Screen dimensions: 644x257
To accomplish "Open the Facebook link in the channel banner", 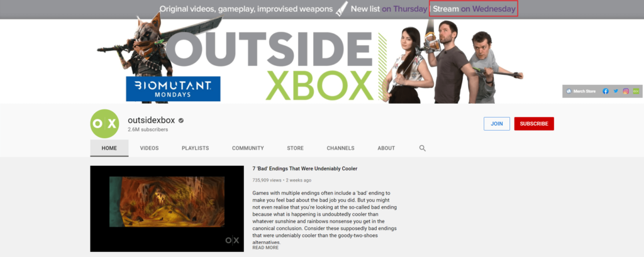I will [606, 91].
